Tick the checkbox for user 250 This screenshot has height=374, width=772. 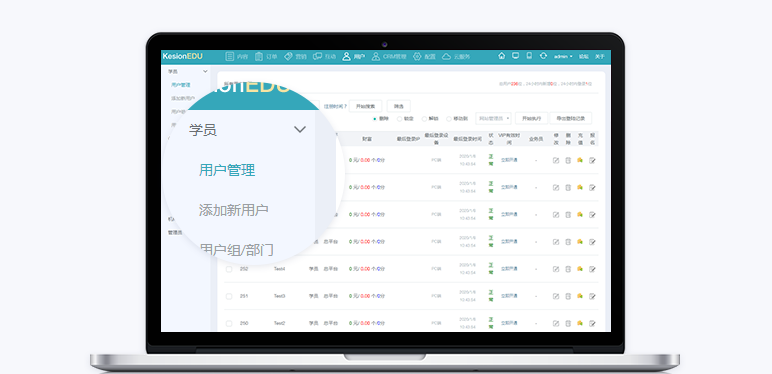tap(229, 323)
